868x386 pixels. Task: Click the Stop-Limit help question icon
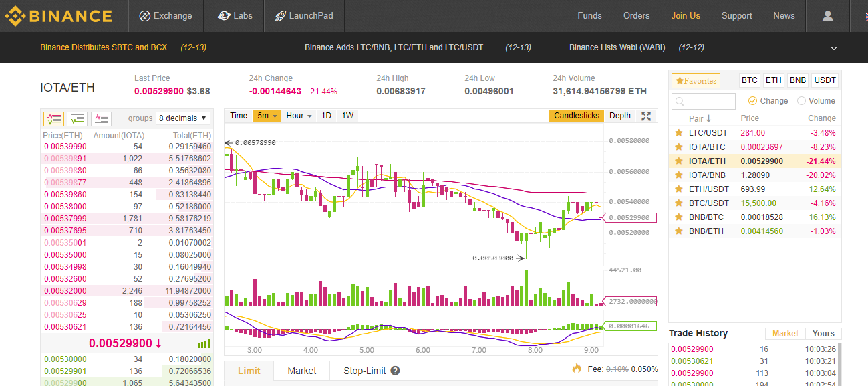coord(396,371)
